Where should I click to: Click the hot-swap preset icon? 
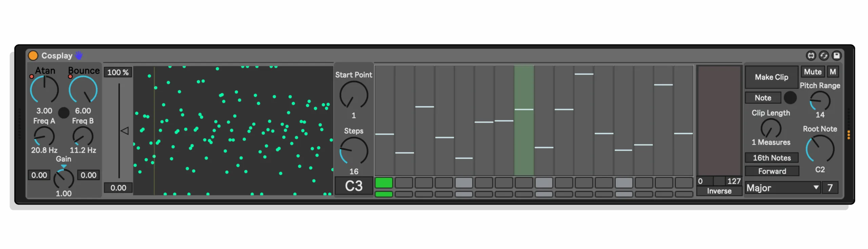[811, 55]
